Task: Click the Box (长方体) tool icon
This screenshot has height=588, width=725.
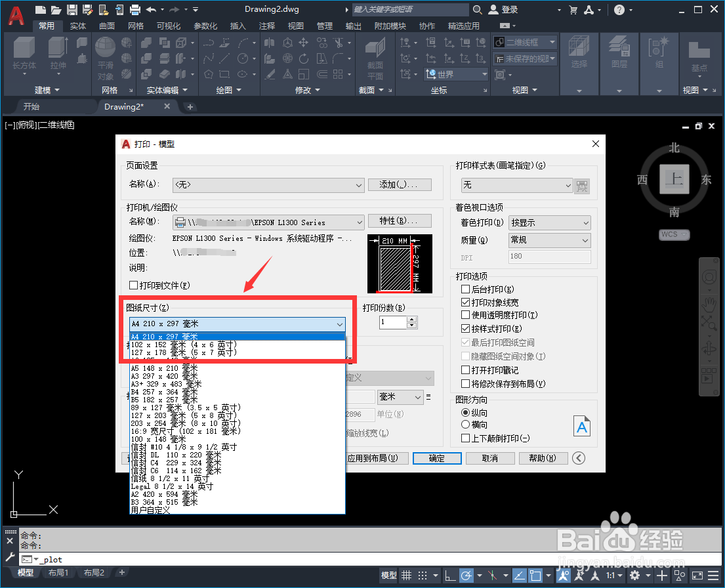Action: pos(24,49)
